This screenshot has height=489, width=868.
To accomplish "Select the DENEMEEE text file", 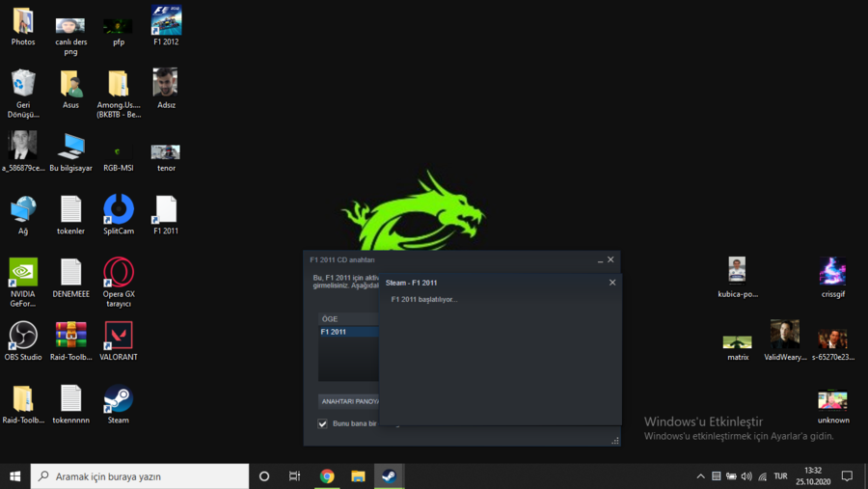I will [x=70, y=279].
